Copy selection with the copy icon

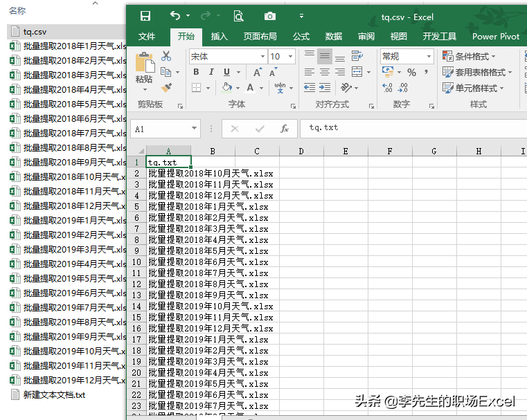tap(166, 72)
